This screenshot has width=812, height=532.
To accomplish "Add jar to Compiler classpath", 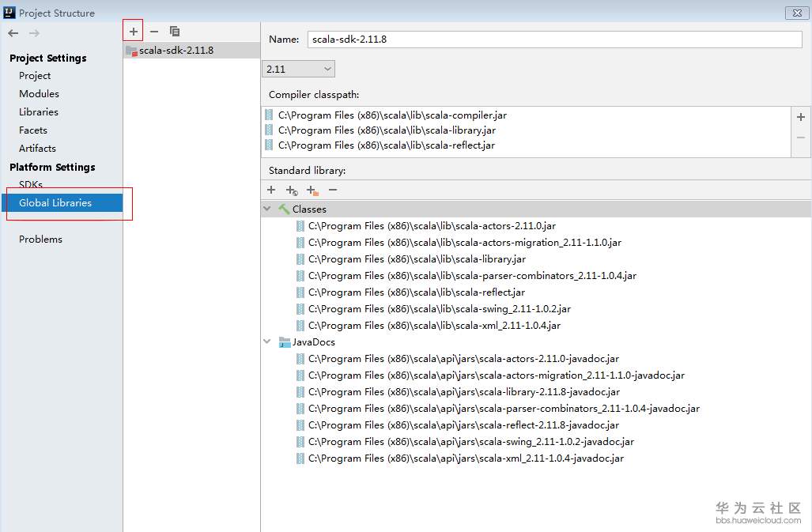I will click(x=801, y=117).
